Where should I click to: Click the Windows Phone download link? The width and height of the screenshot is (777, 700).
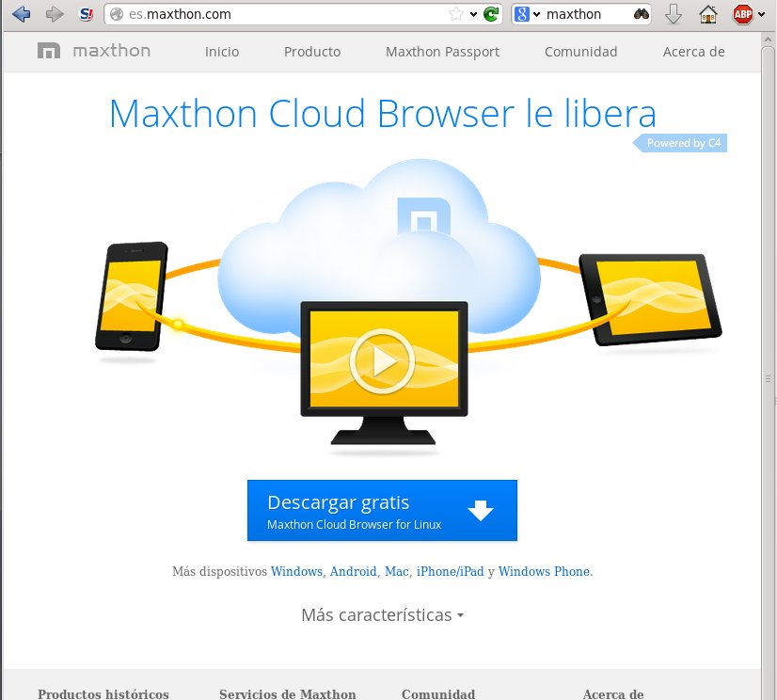(x=544, y=572)
